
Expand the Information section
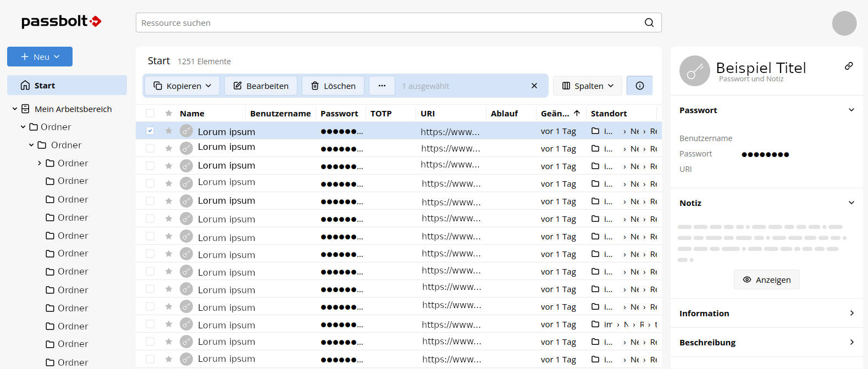(x=766, y=313)
